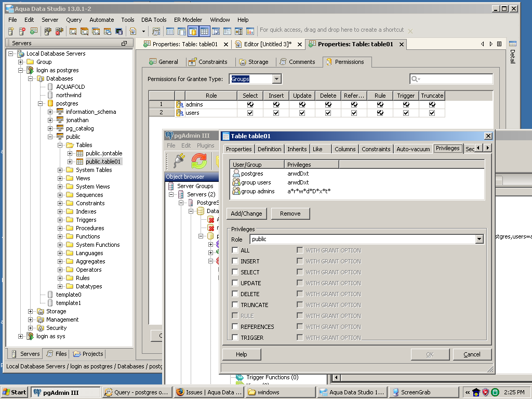This screenshot has height=399, width=532.
Task: Click pgAdmin plug connection icon
Action: (179, 161)
